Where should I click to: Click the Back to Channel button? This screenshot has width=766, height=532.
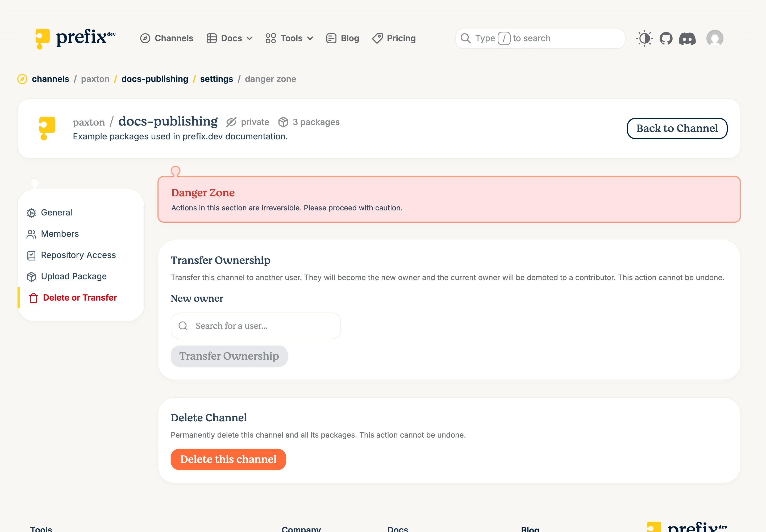(677, 128)
